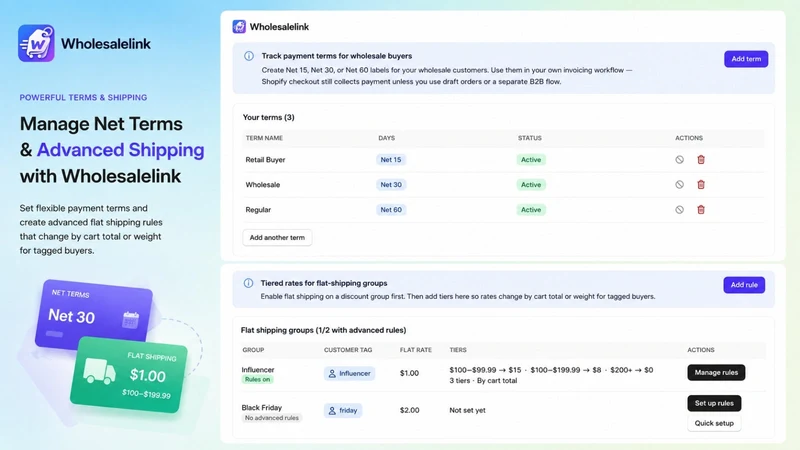Screen dimensions: 800x450
Task: Click the $1.00 flat rate value in table
Action: 409,373
